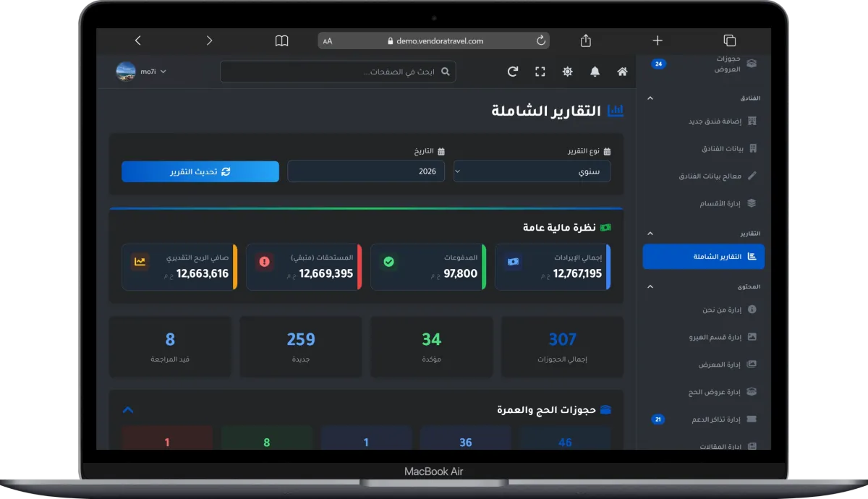Open إدارة قسم الهيرو in the sidebar
The image size is (868, 499).
[x=704, y=337]
